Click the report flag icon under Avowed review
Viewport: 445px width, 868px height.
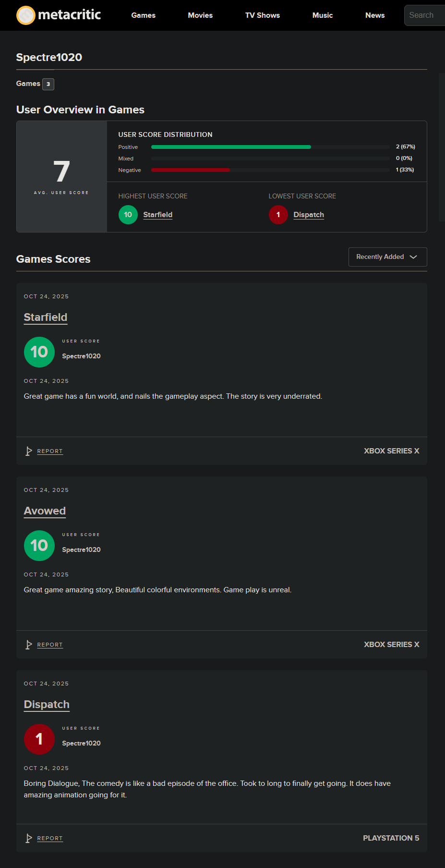point(29,645)
